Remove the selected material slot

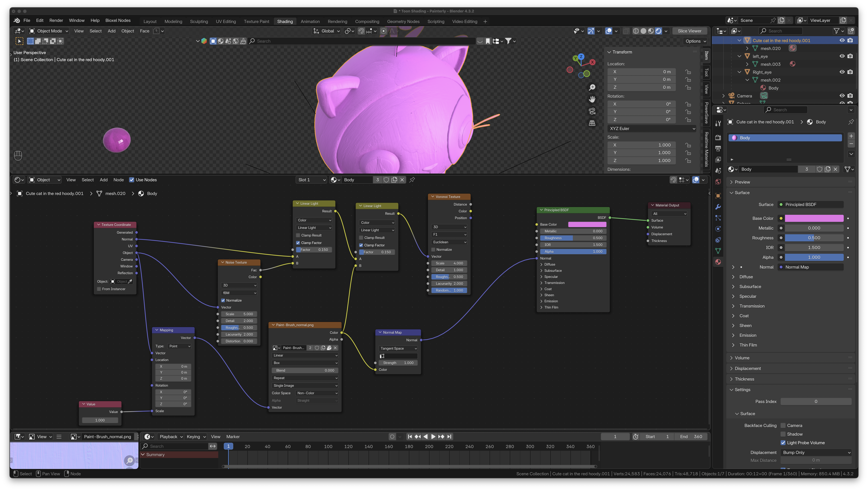[851, 144]
